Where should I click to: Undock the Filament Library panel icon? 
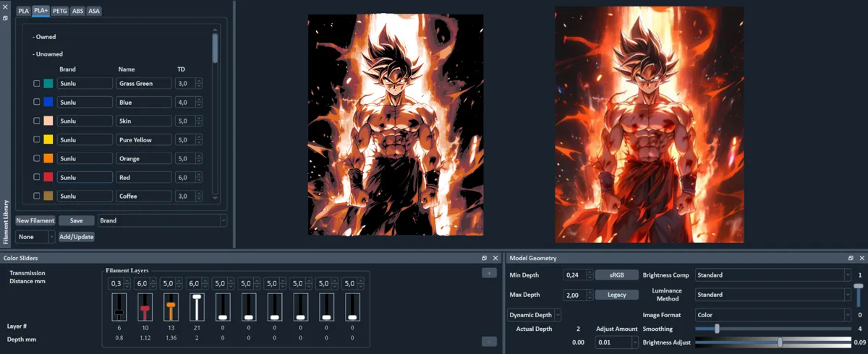[5, 17]
